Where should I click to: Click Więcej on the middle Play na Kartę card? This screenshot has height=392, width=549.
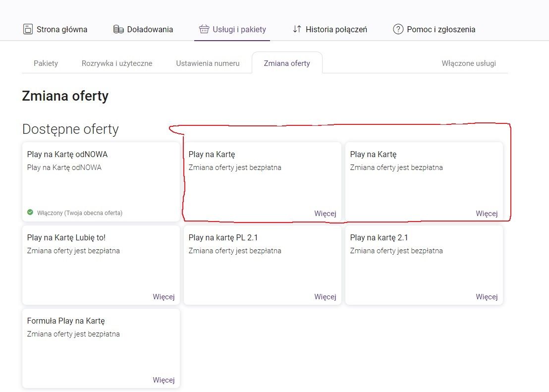(x=325, y=213)
